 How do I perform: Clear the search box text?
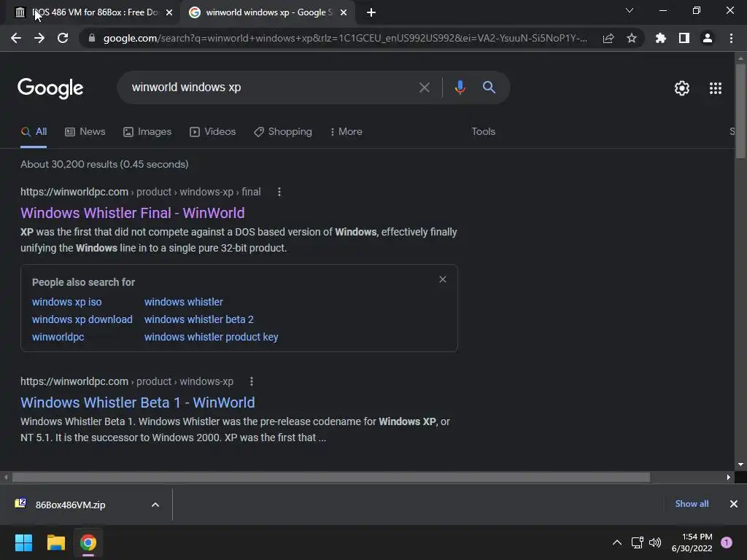click(424, 87)
